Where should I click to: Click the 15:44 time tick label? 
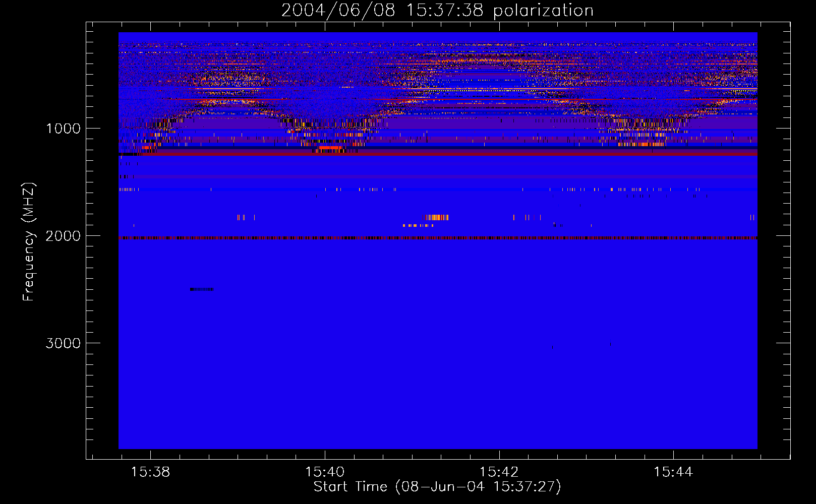[x=673, y=472]
